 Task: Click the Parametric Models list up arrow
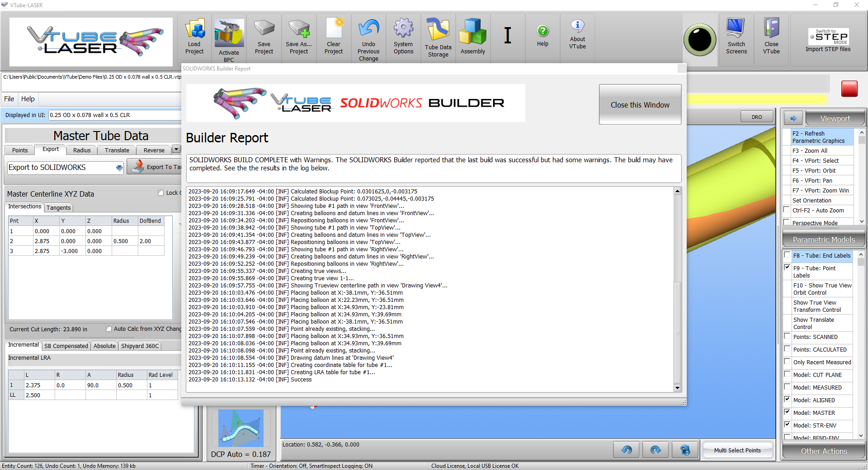861,255
